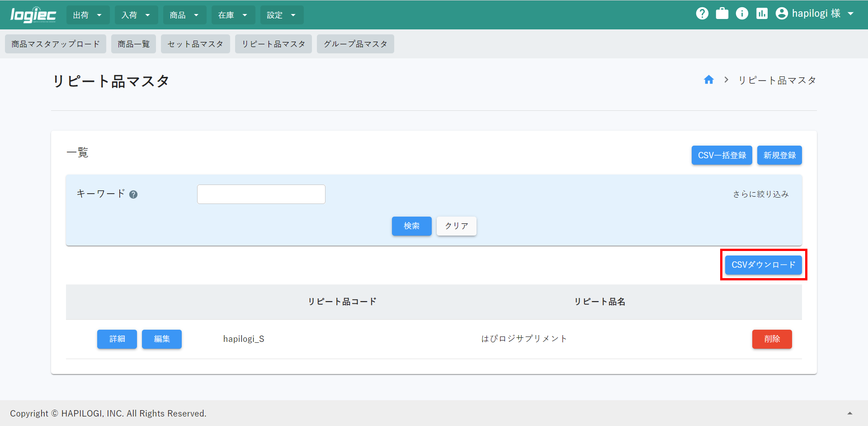
Task: Expand the 商品 dropdown menu
Action: click(184, 15)
